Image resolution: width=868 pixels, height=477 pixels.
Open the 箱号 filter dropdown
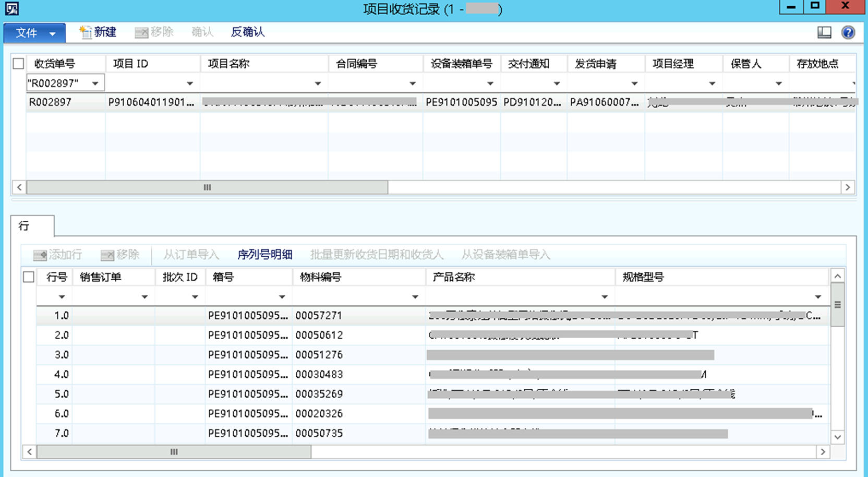coord(282,296)
